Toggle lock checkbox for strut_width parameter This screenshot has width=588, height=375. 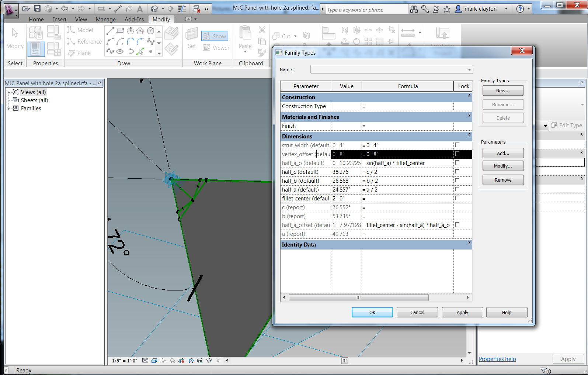[457, 145]
